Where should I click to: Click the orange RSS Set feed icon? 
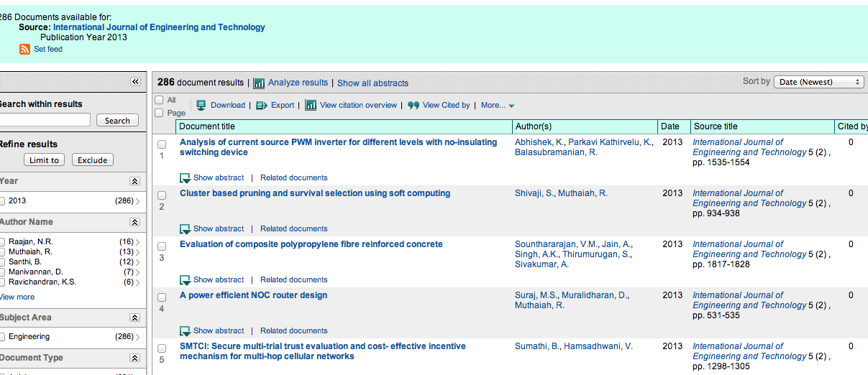(24, 50)
